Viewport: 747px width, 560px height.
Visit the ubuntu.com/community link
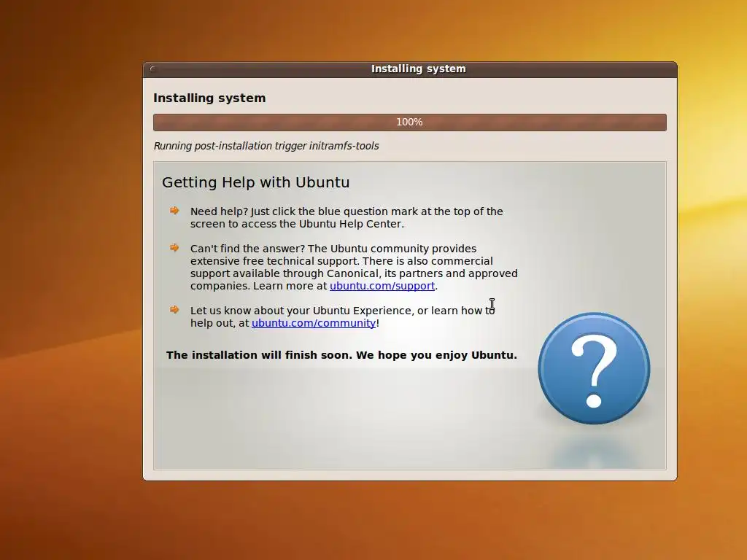click(314, 323)
